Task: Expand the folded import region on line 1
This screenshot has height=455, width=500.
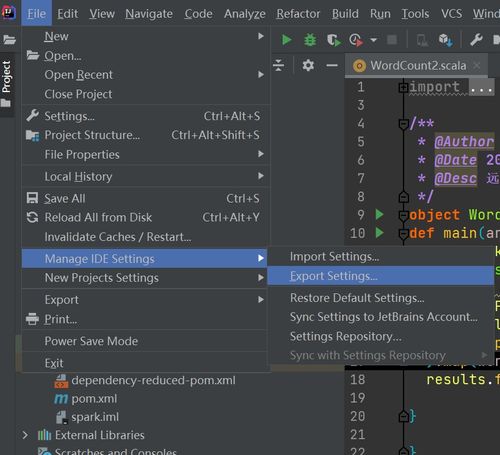Action: pos(403,87)
